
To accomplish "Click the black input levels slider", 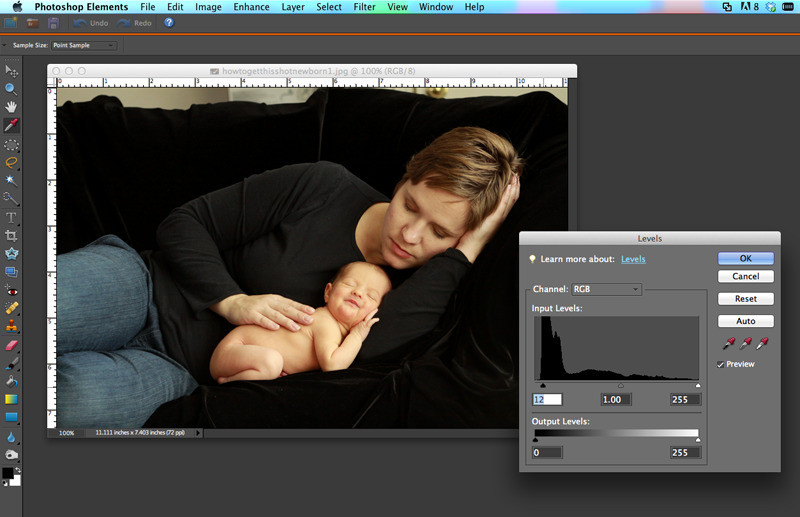I will click(x=543, y=385).
